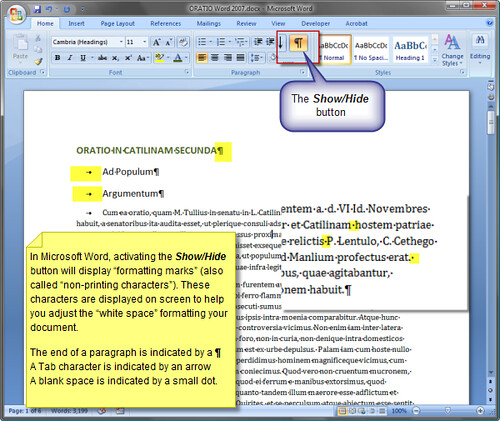Click the Format Painter icon
Screen dimensions: 500x421
click(39, 61)
